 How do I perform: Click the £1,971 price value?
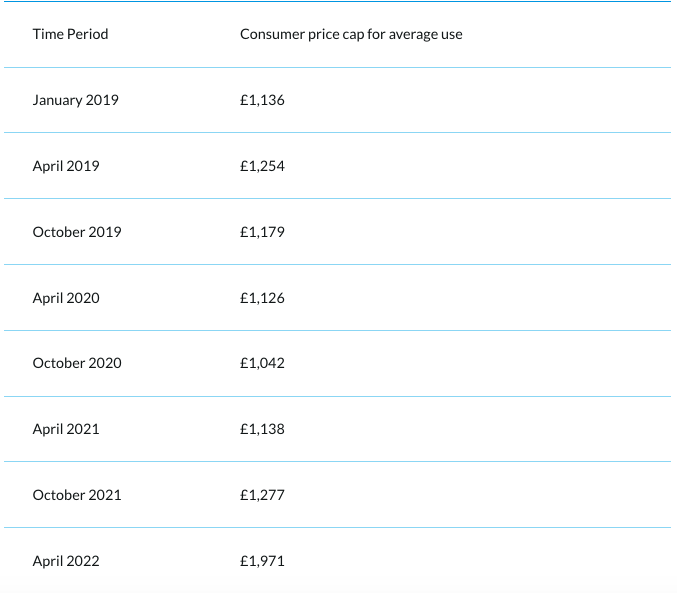pyautogui.click(x=262, y=561)
